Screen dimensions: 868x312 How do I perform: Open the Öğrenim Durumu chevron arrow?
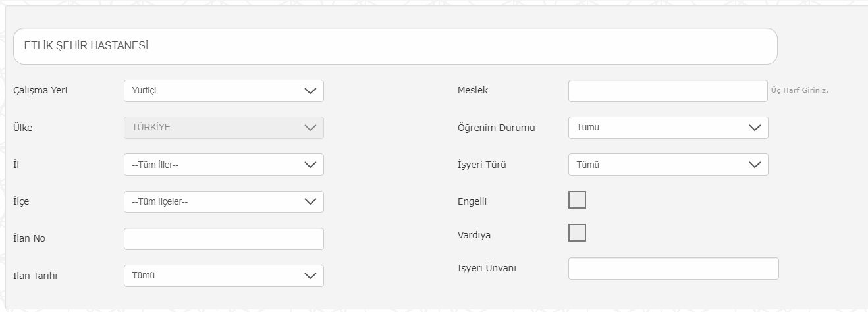(755, 128)
